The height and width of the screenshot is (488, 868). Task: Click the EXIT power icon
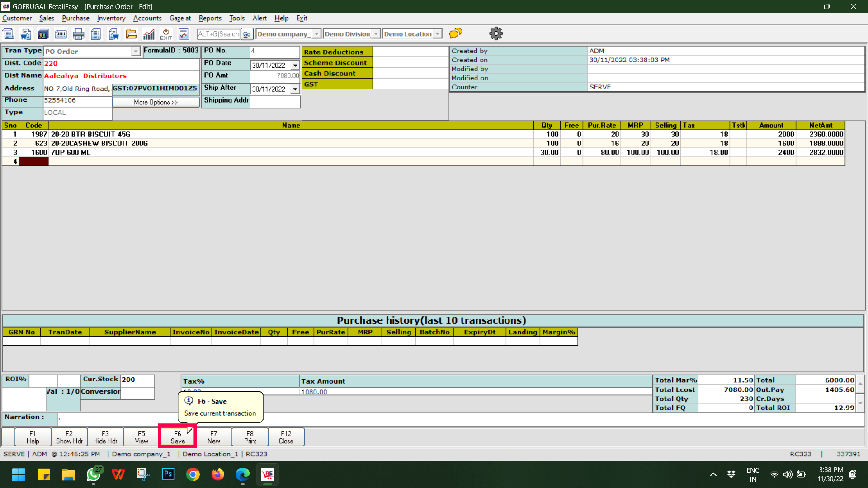(x=166, y=34)
